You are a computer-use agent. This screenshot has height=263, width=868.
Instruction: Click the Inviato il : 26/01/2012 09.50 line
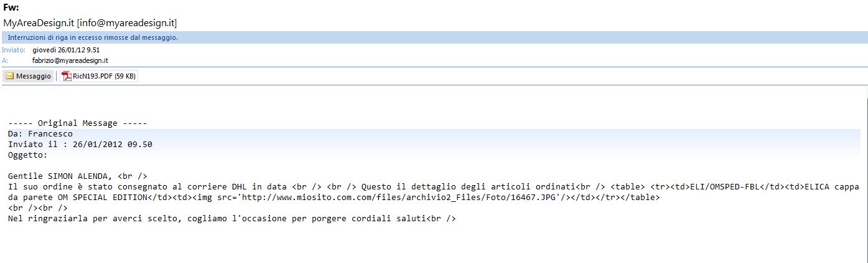(80, 144)
